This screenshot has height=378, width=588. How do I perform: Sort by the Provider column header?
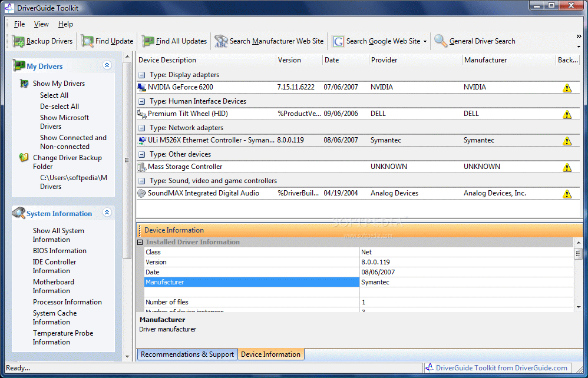coord(415,60)
